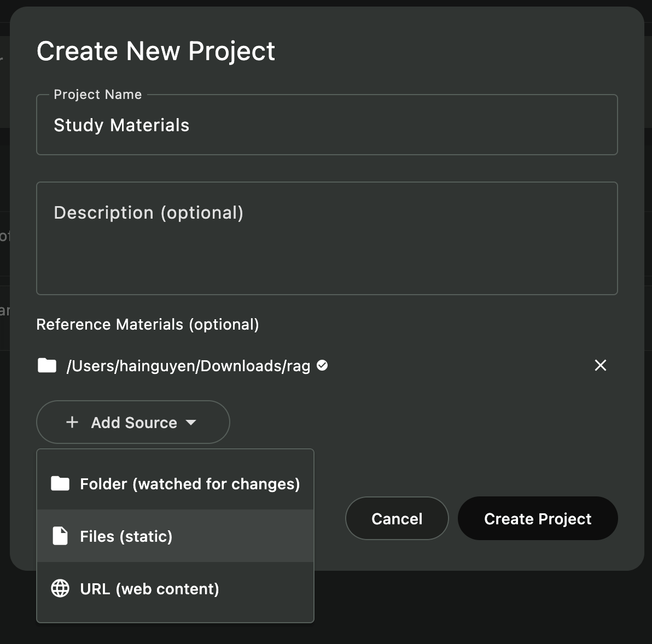Pick the URL (web content) entry

pyautogui.click(x=149, y=588)
